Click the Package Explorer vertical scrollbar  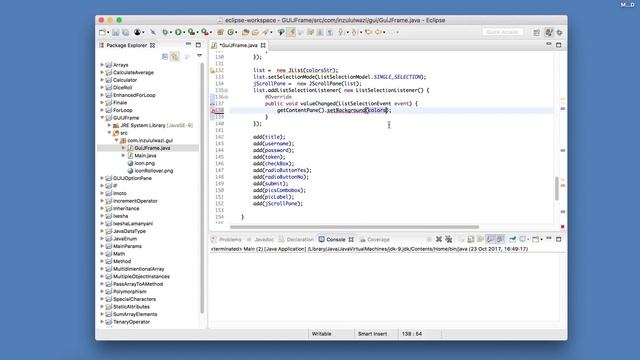[x=202, y=188]
